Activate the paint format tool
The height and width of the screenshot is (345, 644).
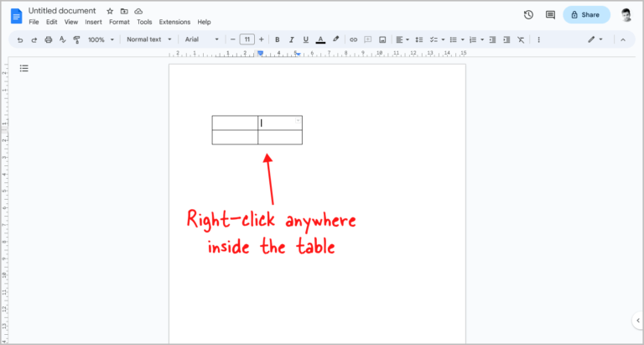(76, 40)
